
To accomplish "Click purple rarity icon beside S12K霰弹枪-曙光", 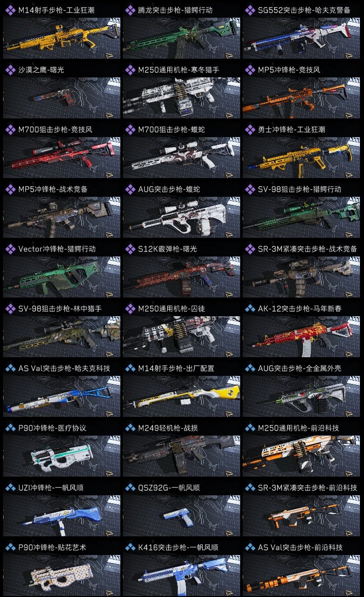I will coord(130,249).
